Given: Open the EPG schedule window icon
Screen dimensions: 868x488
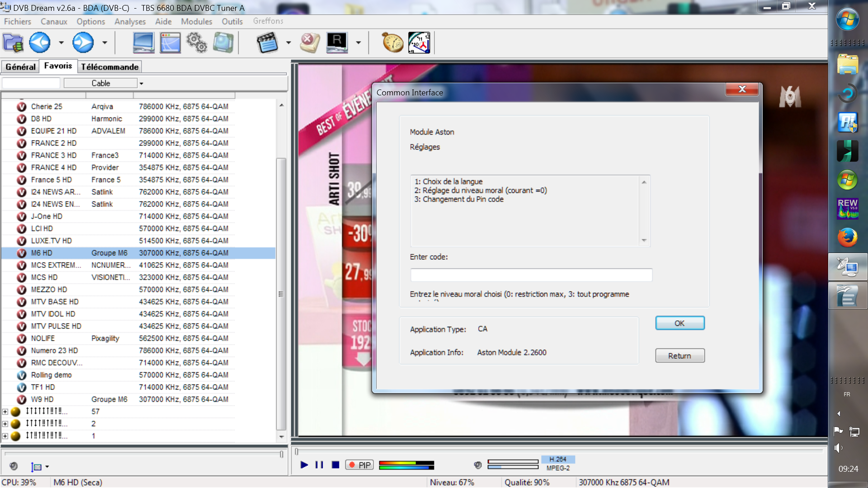Looking at the screenshot, I should pos(170,43).
